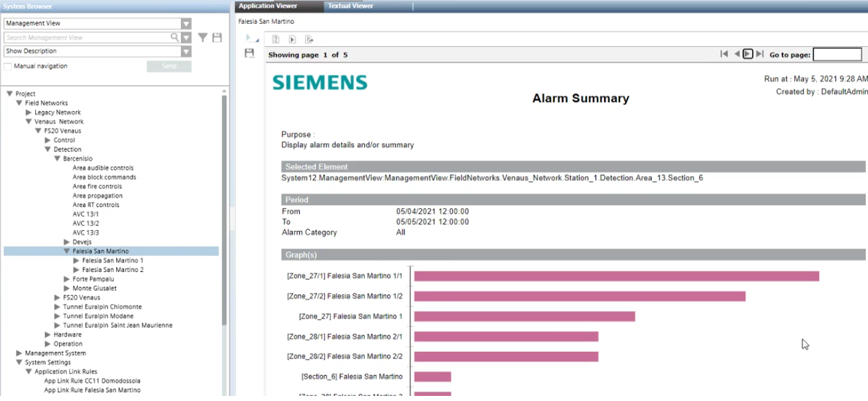Viewport: 868px width, 401px height.
Task: Click the Go to page input field
Action: point(837,55)
